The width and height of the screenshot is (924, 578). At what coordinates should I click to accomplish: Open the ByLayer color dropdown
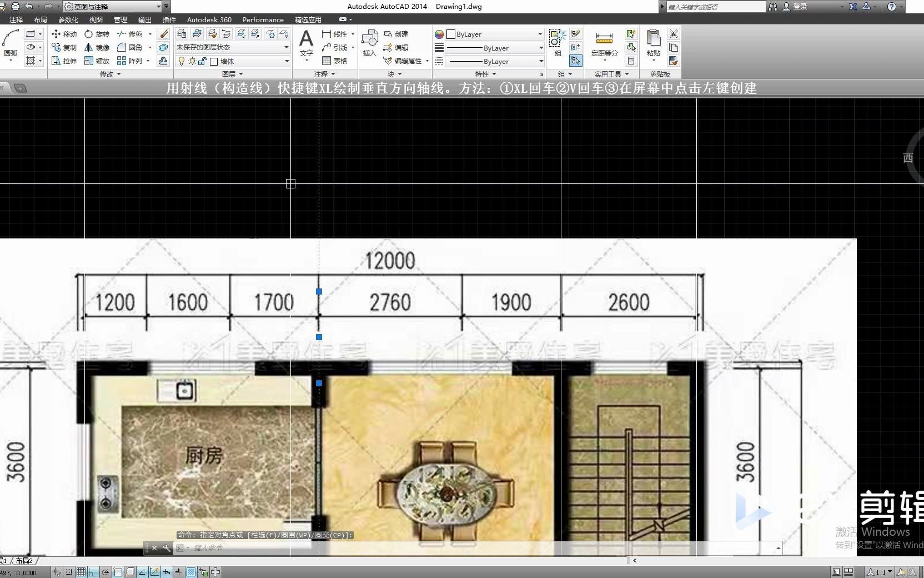point(495,34)
